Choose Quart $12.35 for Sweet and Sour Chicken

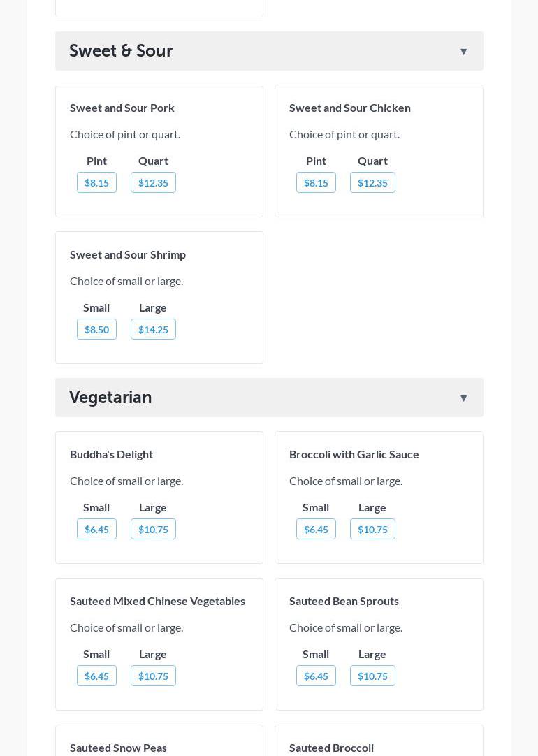click(372, 183)
